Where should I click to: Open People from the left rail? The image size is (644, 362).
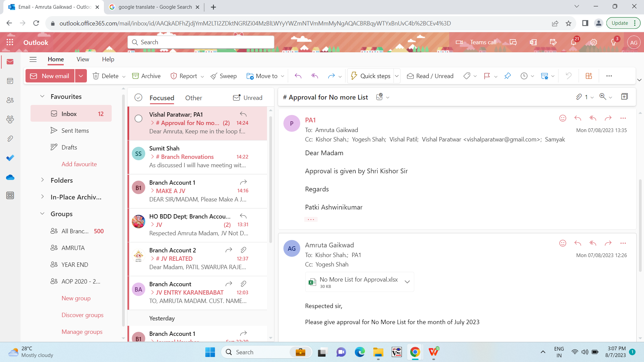click(x=10, y=100)
